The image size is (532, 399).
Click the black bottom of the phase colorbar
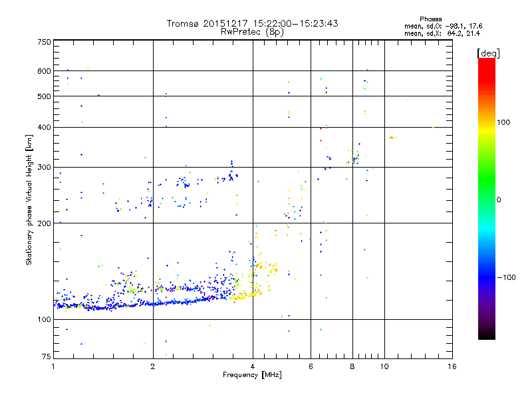487,334
